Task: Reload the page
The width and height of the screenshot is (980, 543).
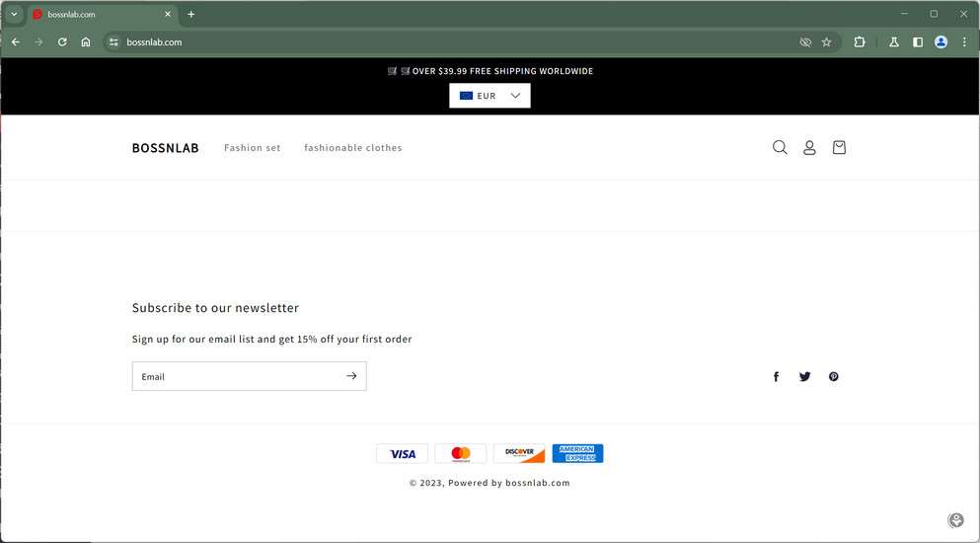Action: coord(62,41)
